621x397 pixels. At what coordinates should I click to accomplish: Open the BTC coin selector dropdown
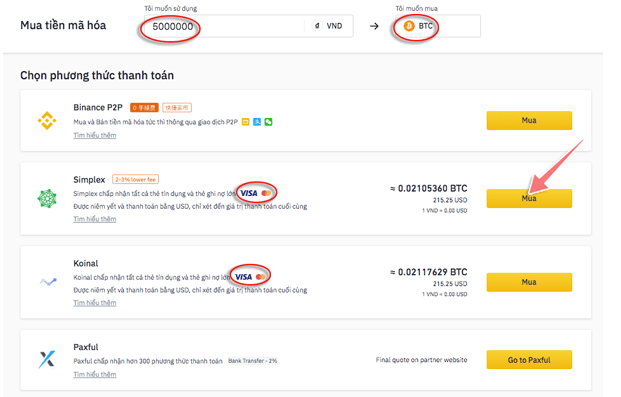pos(438,26)
